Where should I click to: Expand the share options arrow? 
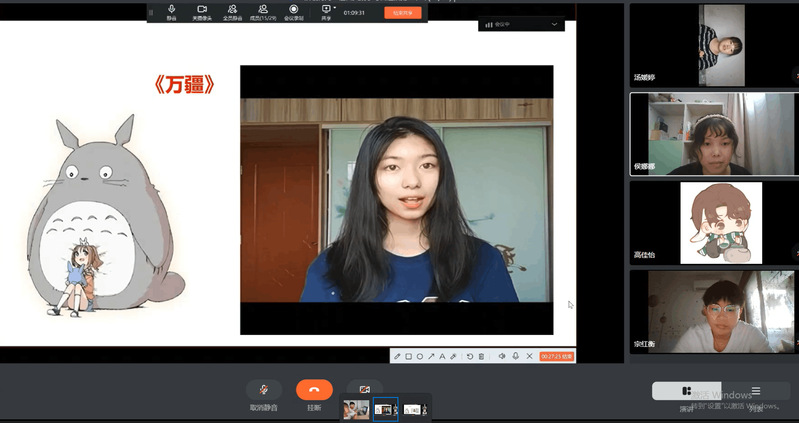(x=335, y=8)
